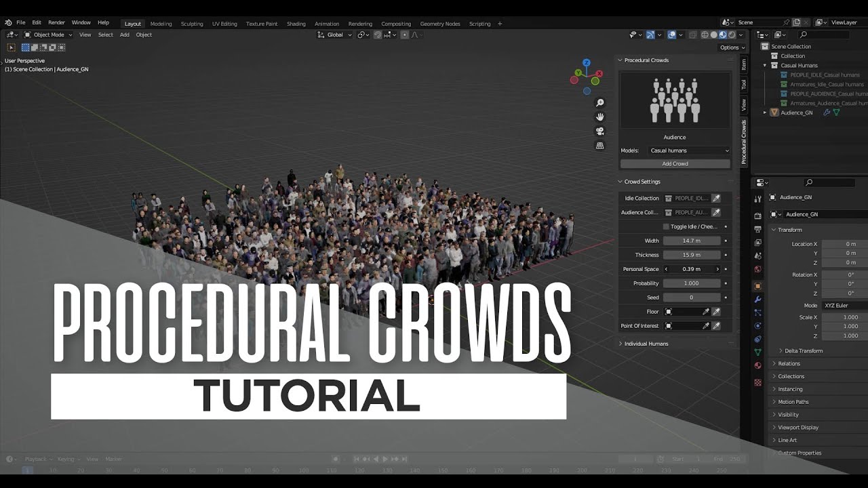Click the Seed value field
The image size is (868, 488).
pos(692,298)
